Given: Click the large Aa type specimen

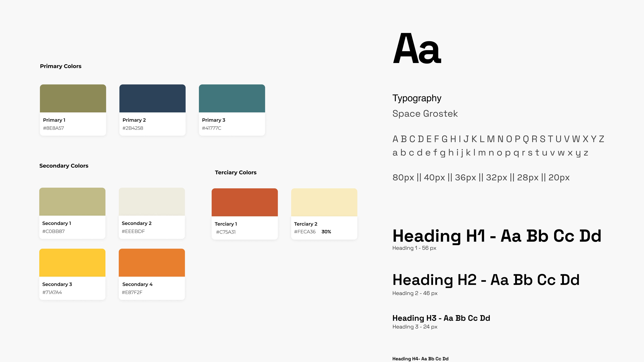Looking at the screenshot, I should tap(417, 49).
